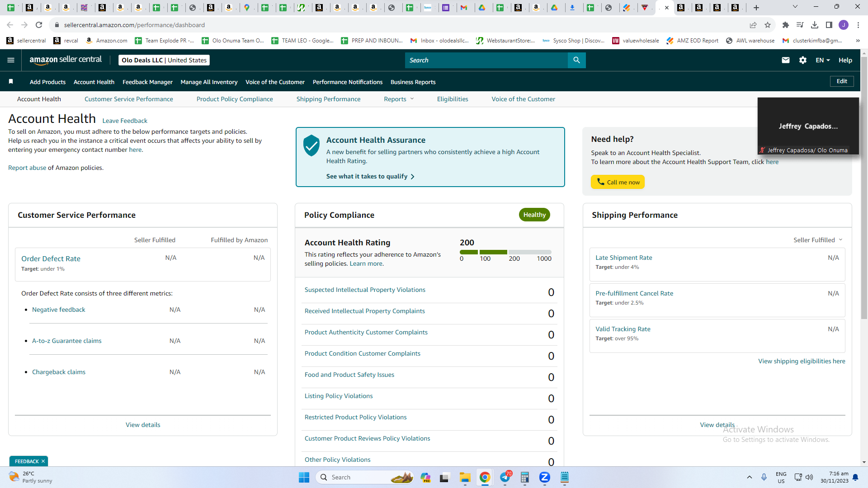The height and width of the screenshot is (488, 868).
Task: Open the Chrome downloads icon
Action: tap(815, 25)
